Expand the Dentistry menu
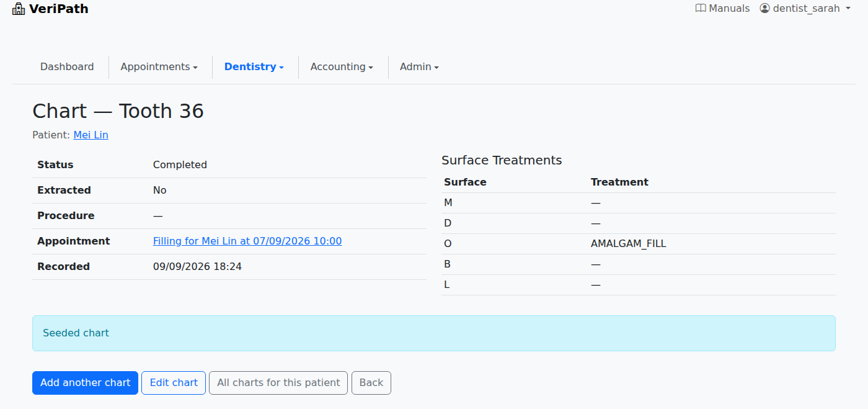The height and width of the screenshot is (409, 868). tap(254, 66)
